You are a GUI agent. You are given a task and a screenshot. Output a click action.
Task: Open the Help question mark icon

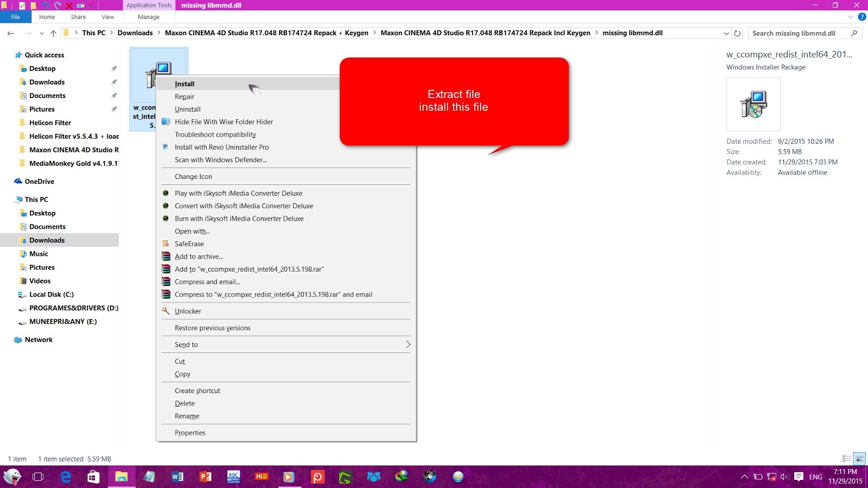[862, 17]
